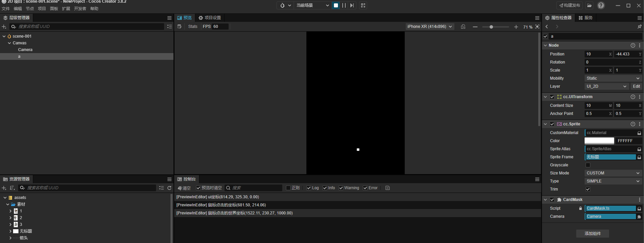Open the 文件 menu
The image size is (644, 243).
click(6, 9)
